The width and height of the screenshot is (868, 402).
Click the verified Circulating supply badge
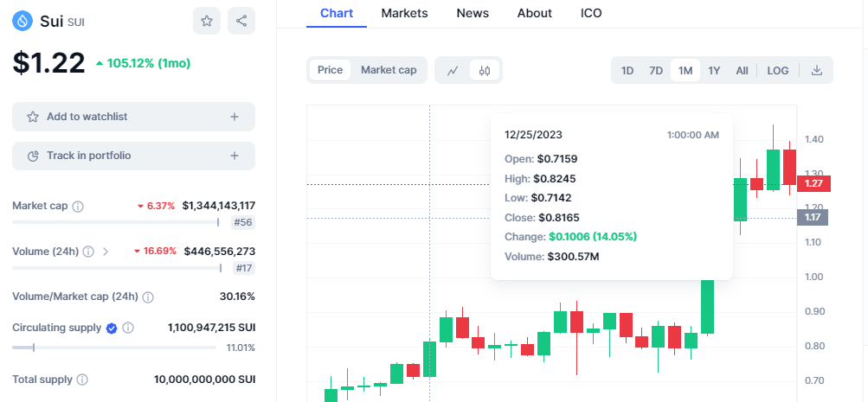[112, 328]
